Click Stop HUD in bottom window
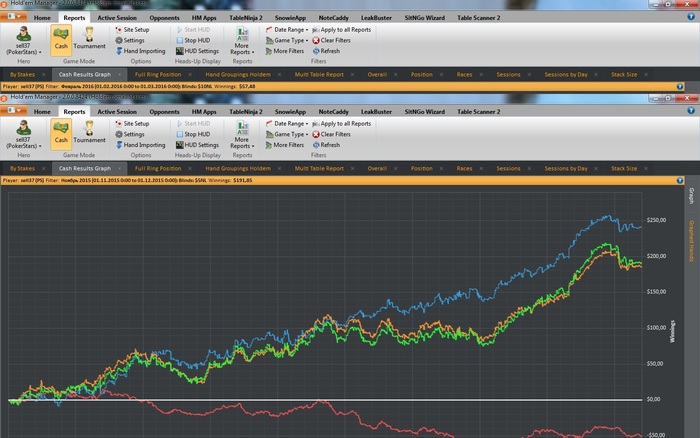The image size is (700, 438). 193,134
